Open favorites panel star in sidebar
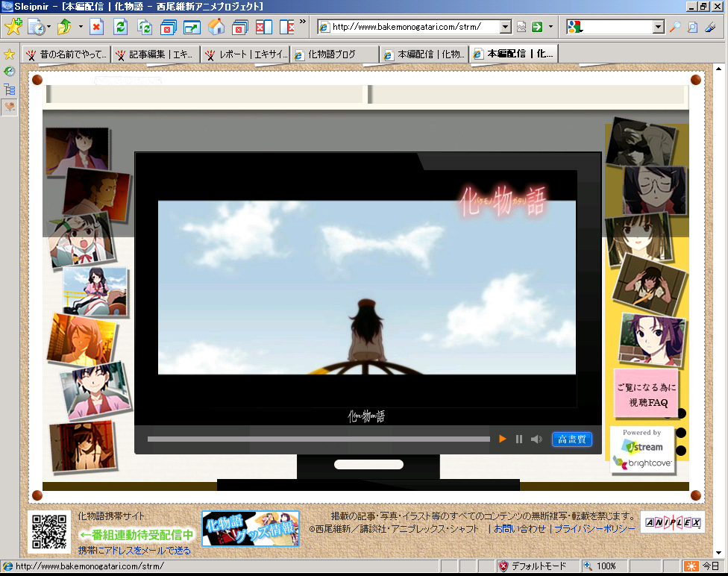 tap(9, 54)
